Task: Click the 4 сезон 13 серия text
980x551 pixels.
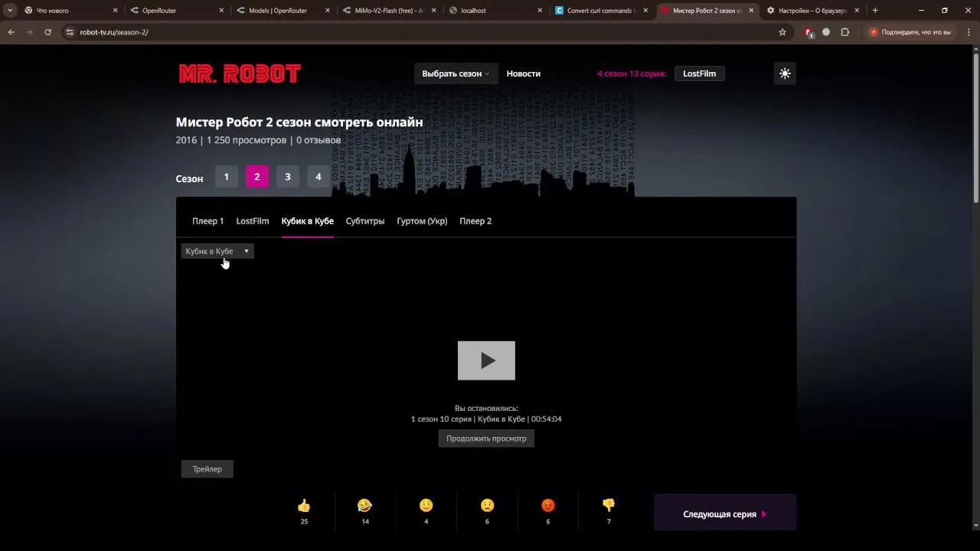Action: (x=632, y=73)
